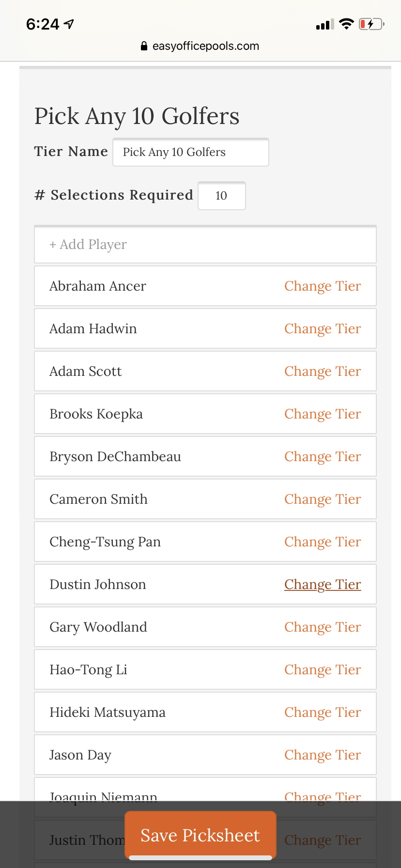
Task: Click the Add Player field
Action: pos(205,245)
